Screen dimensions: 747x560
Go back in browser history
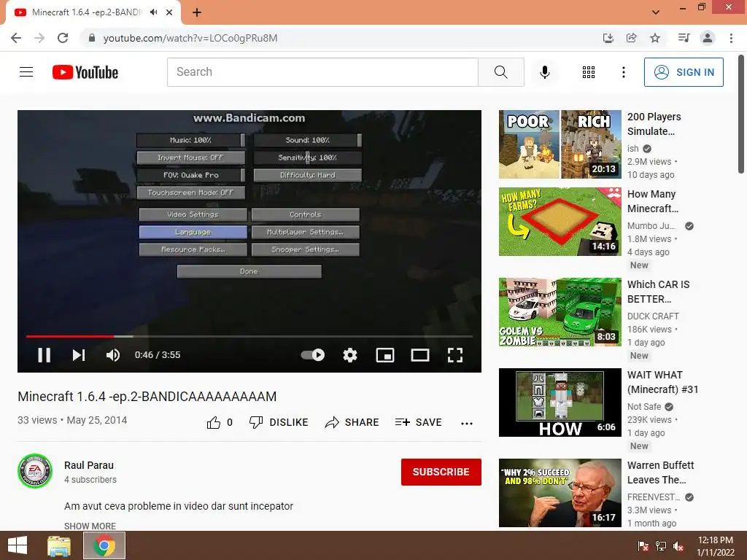tap(16, 38)
